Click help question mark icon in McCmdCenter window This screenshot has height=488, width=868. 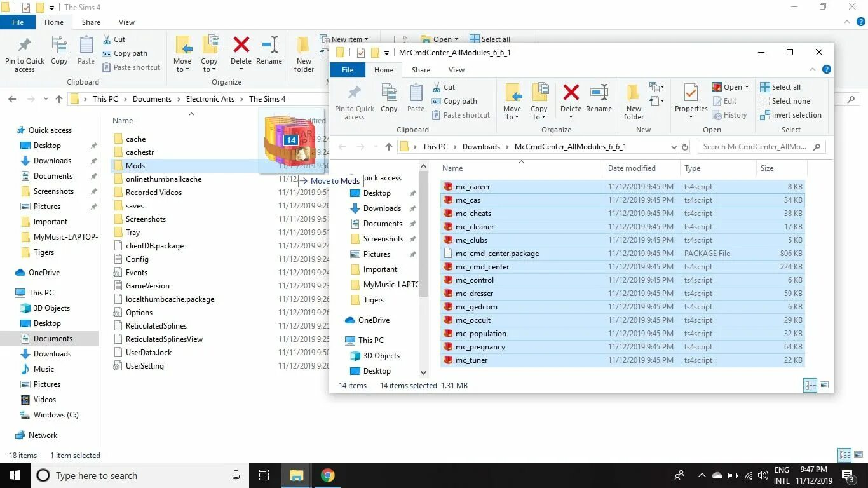pyautogui.click(x=826, y=70)
